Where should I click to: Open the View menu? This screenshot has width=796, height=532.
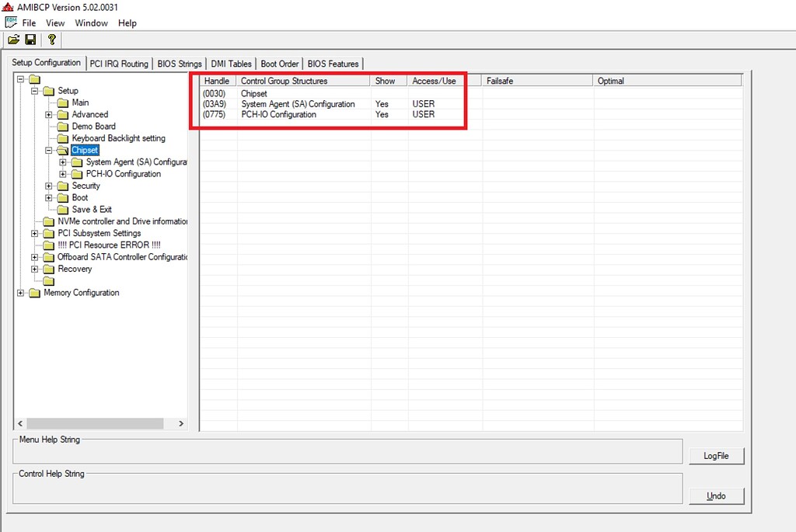pos(54,23)
